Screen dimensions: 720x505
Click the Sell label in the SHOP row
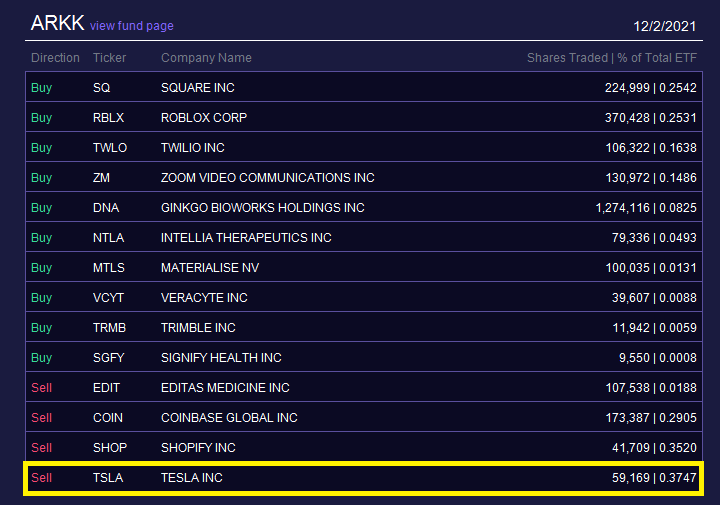pyautogui.click(x=41, y=448)
